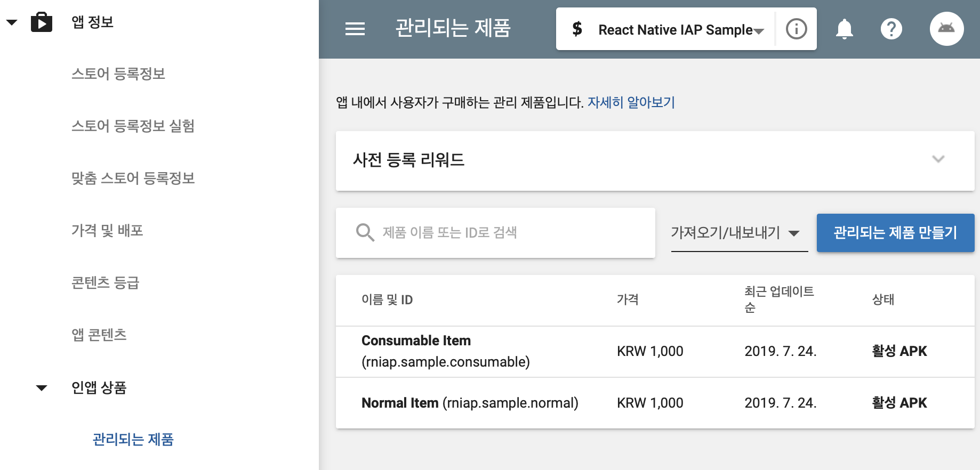Open the hamburger navigation menu
The width and height of the screenshot is (980, 470).
click(x=355, y=29)
